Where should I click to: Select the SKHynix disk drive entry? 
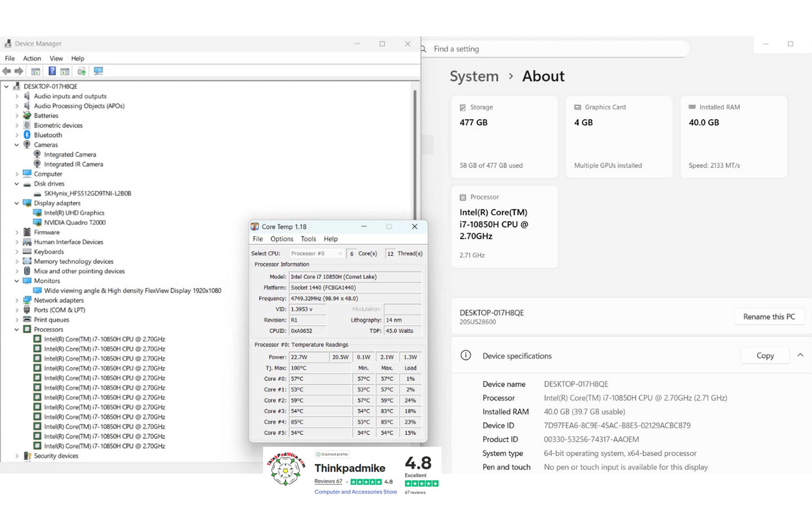[x=87, y=193]
